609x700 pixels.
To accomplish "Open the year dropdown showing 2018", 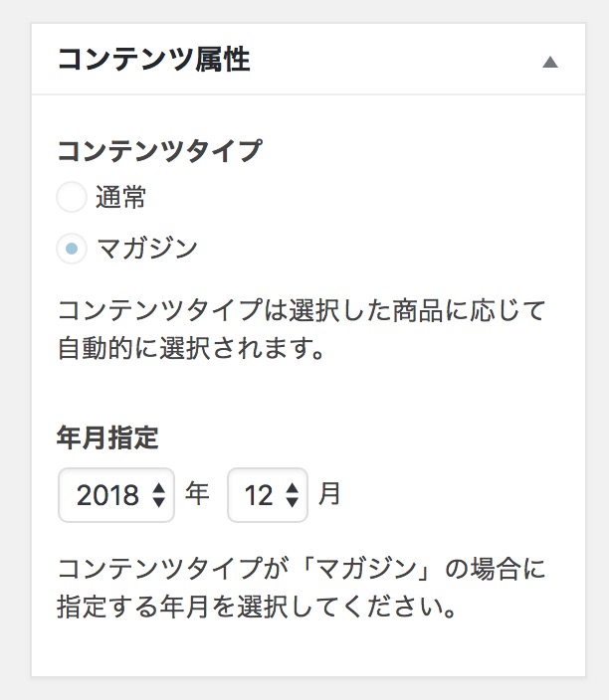I will [115, 494].
